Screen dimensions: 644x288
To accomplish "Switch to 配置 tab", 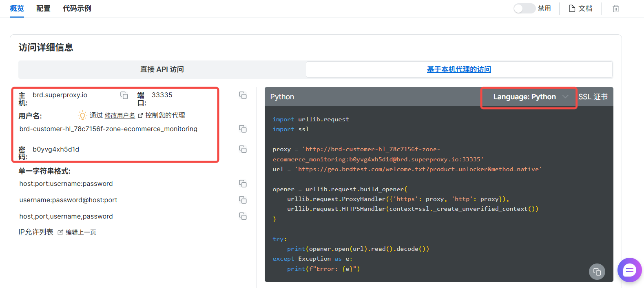I will click(x=43, y=9).
